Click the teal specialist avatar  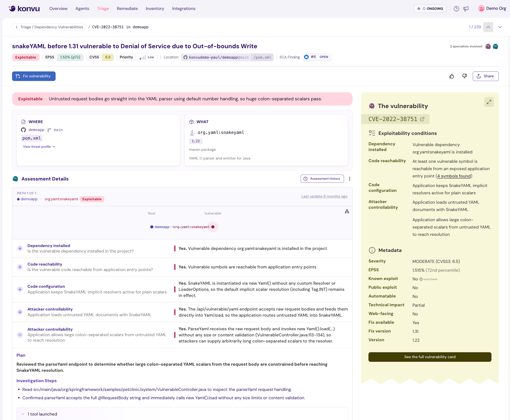click(x=495, y=46)
